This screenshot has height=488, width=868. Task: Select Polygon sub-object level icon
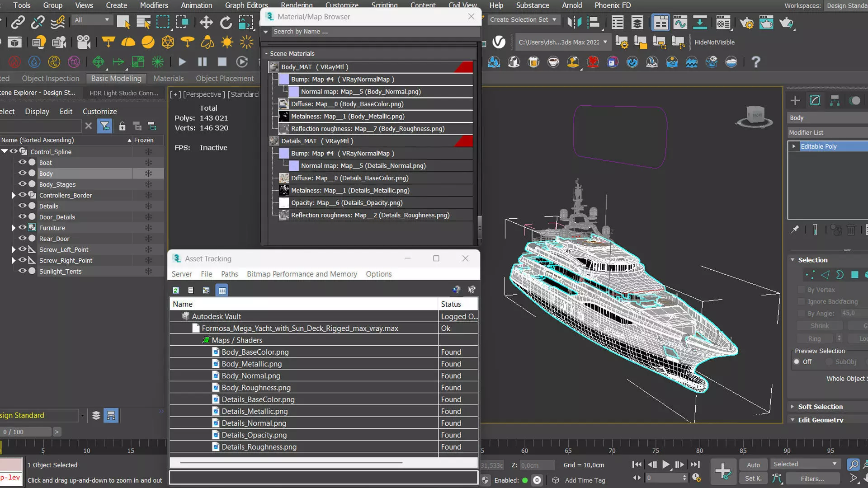point(854,275)
